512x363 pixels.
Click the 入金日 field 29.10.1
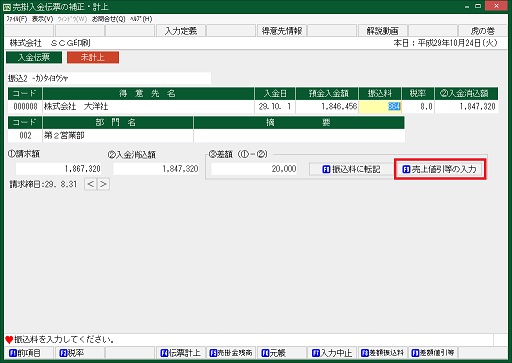pos(275,107)
